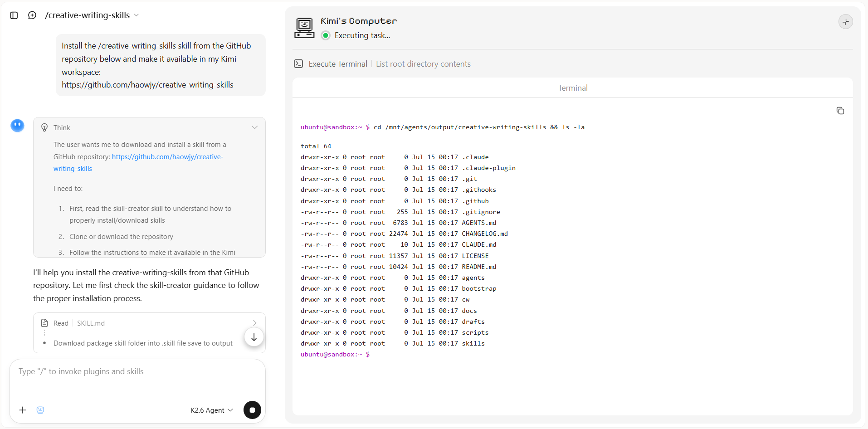The image size is (868, 429).
Task: Jump to latest with the down-arrow button
Action: coord(254,337)
